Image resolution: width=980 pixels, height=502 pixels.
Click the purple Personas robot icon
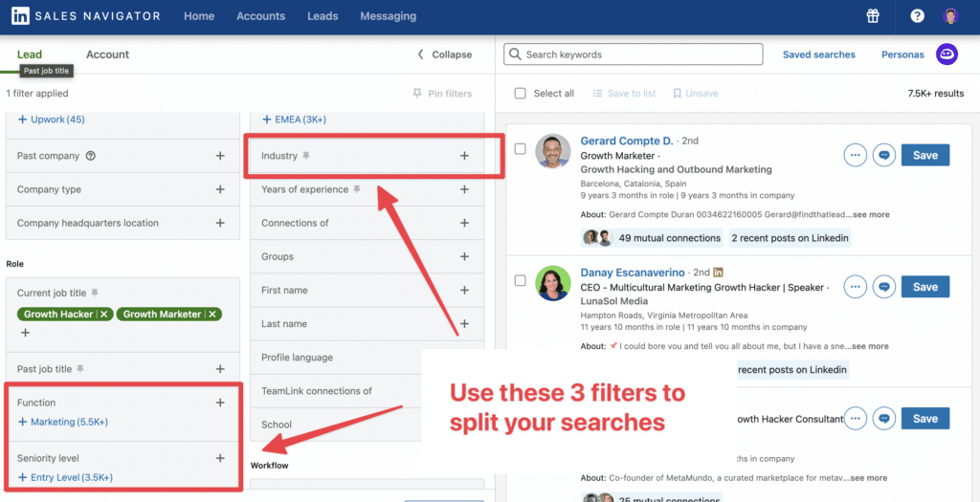pyautogui.click(x=947, y=55)
